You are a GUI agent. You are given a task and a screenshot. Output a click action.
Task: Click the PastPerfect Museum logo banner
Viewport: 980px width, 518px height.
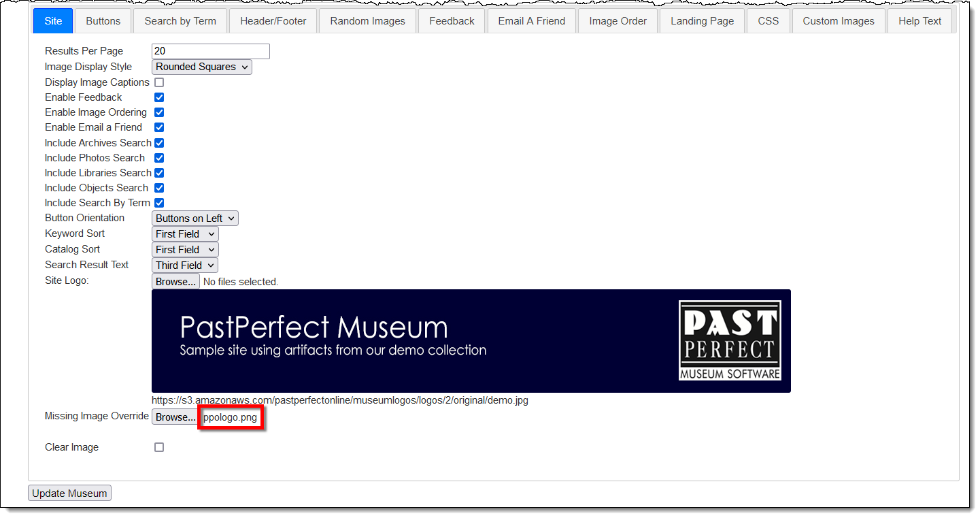[471, 341]
